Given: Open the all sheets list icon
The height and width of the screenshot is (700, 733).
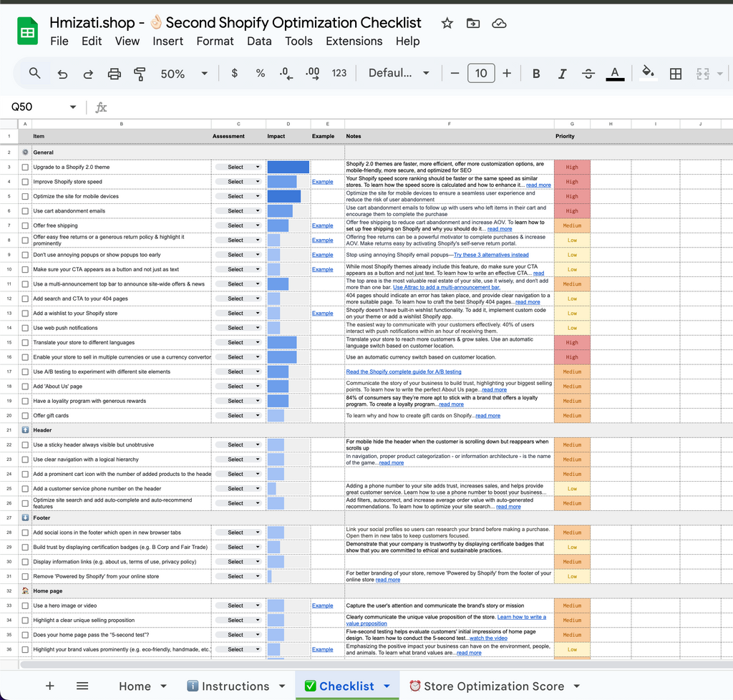Looking at the screenshot, I should (82, 686).
